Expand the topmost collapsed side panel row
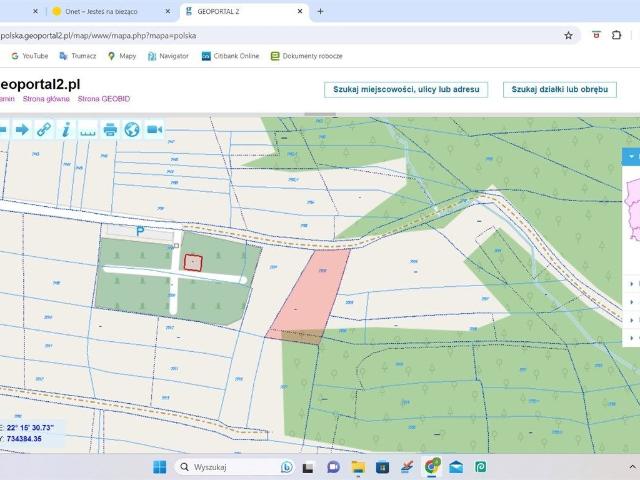640x480 pixels. [x=632, y=284]
